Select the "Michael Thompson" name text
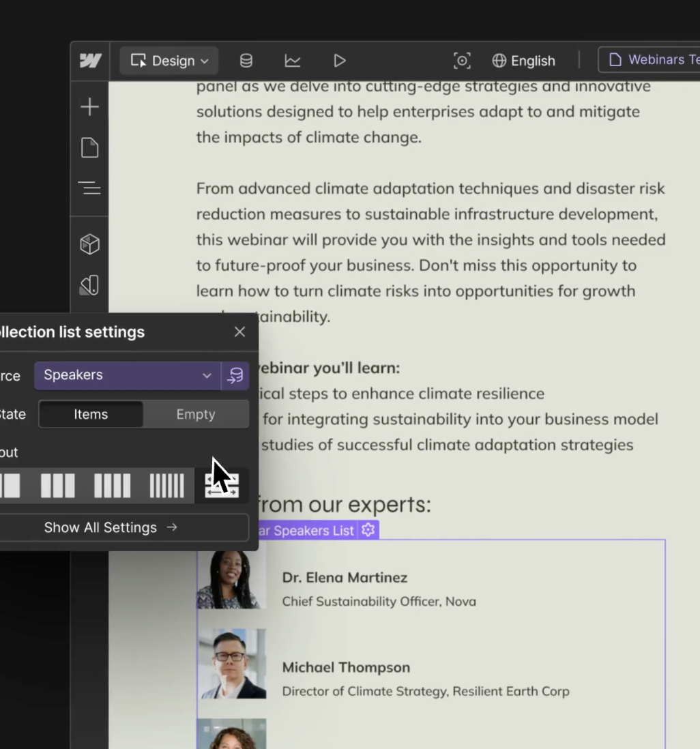This screenshot has width=700, height=749. 346,667
